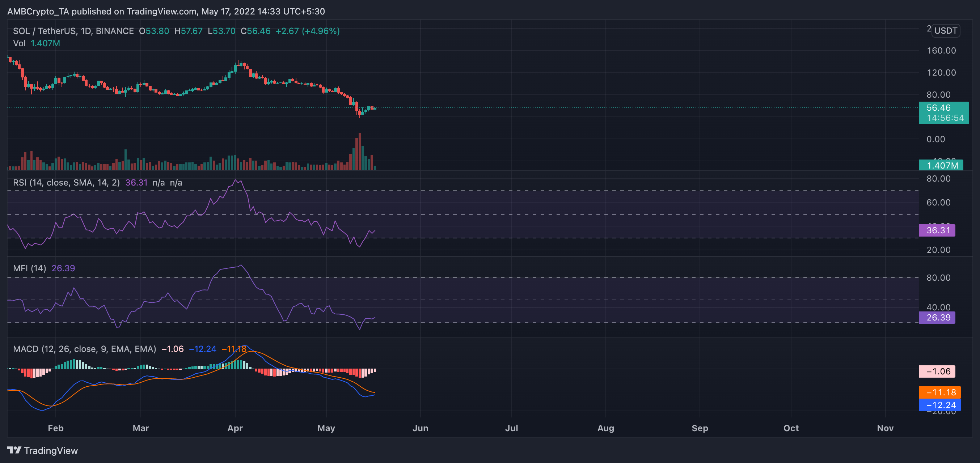Click the TradingView logo icon
980x463 pixels.
14,450
